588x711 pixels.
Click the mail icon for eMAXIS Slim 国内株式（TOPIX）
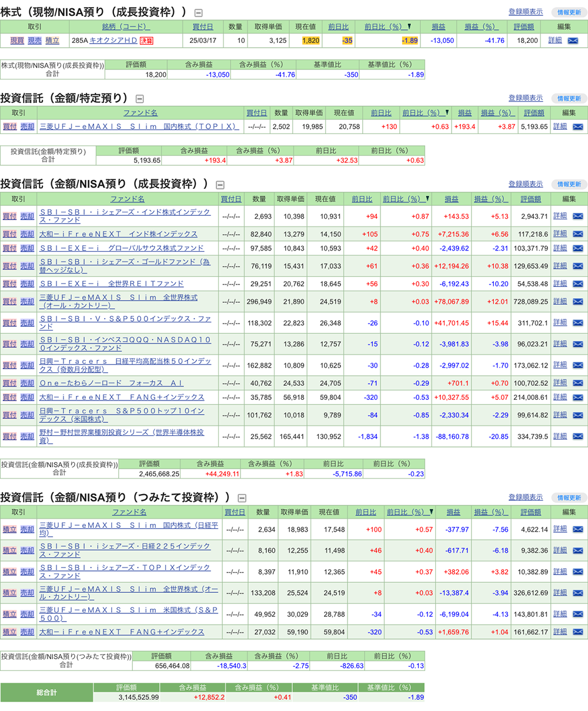click(x=577, y=126)
